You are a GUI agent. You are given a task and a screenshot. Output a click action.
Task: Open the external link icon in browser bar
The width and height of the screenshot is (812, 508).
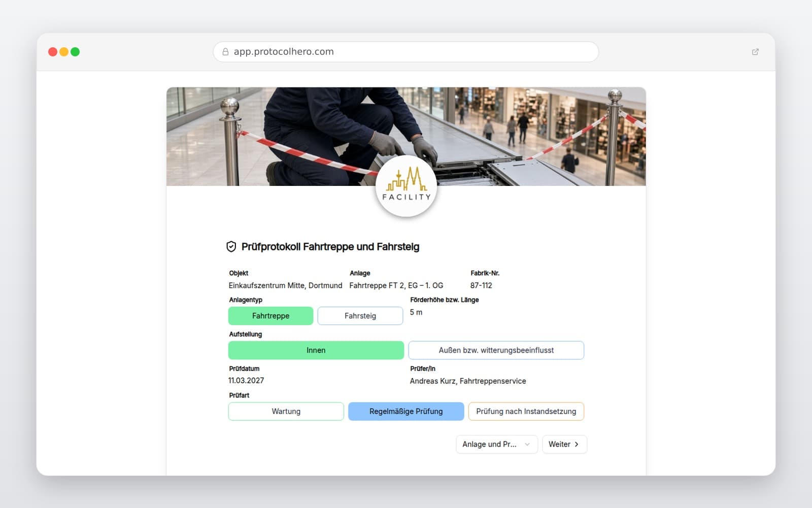pos(755,52)
